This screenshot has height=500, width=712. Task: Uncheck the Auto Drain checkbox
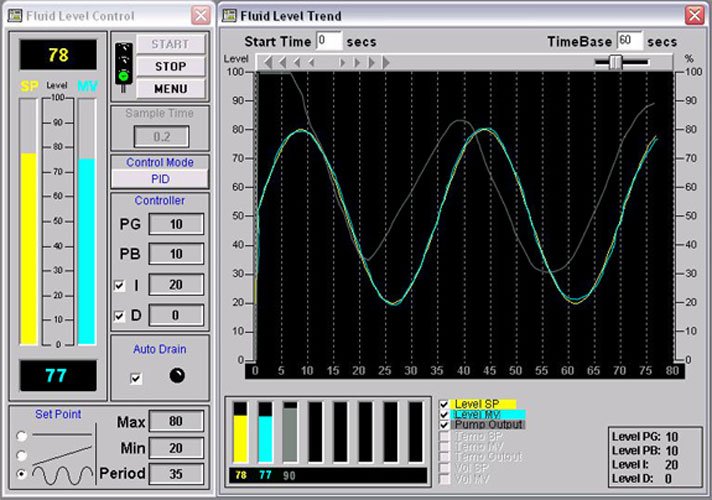point(137,378)
